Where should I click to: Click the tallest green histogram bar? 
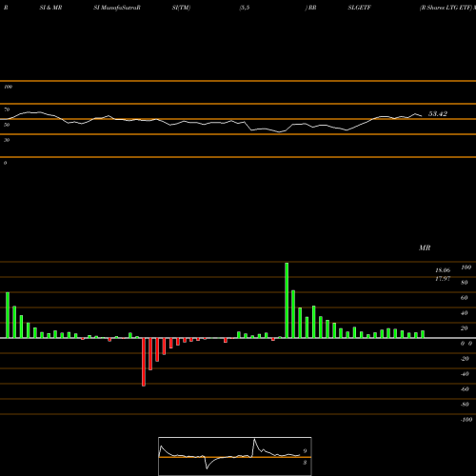[x=287, y=300]
